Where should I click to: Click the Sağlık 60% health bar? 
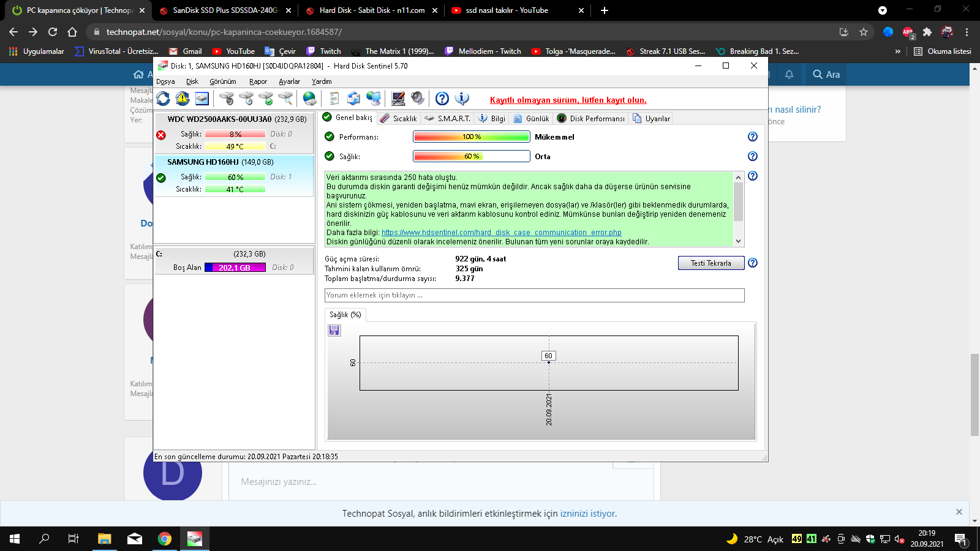point(472,157)
